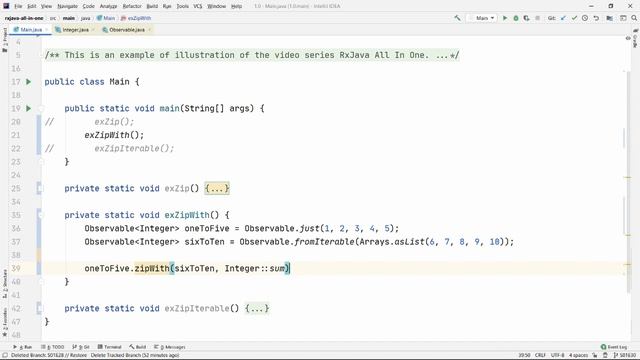Viewport: 640px width, 360px height.
Task: Commit changes with the green checkmark
Action: click(x=574, y=18)
